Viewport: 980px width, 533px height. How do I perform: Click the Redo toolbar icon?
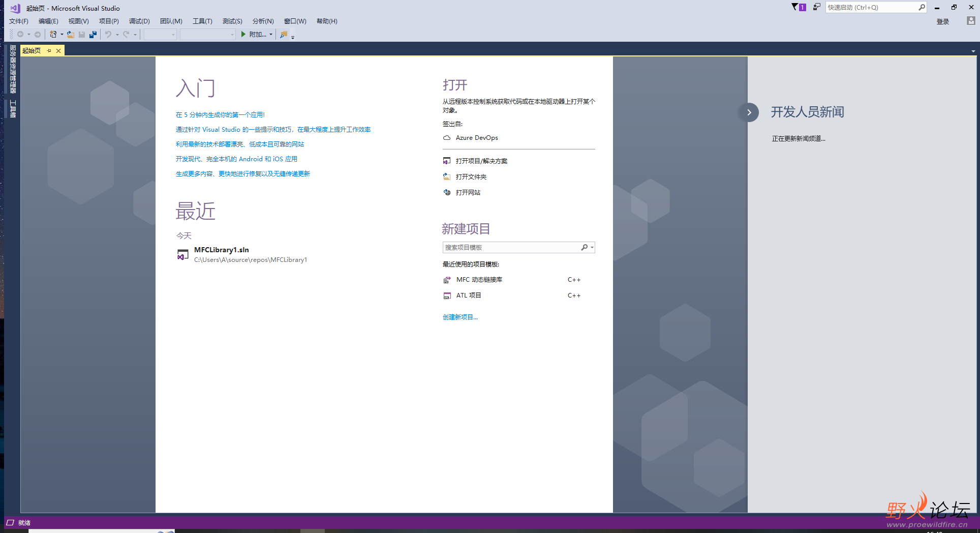(126, 35)
